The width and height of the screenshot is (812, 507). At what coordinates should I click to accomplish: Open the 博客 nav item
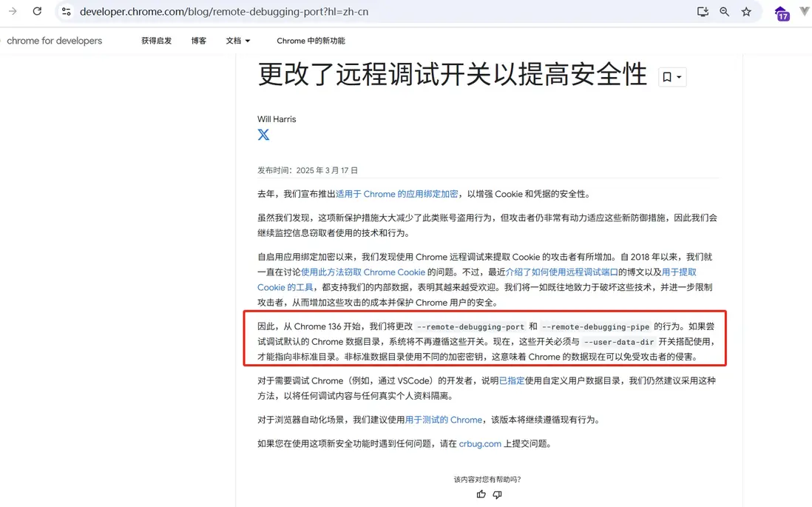(x=198, y=41)
